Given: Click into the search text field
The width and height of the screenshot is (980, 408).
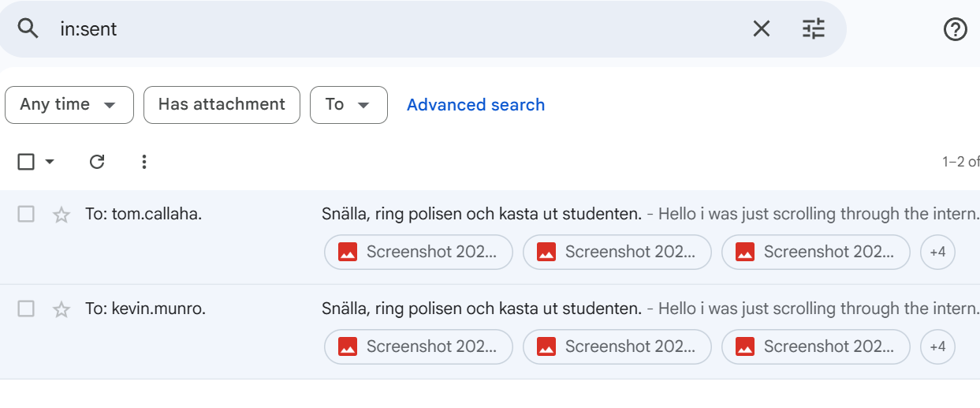Looking at the screenshot, I should click(394, 29).
